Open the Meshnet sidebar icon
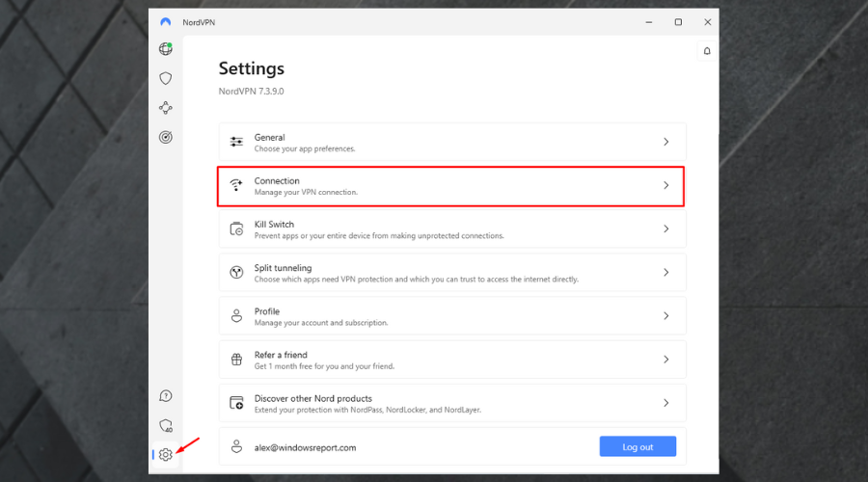 click(166, 108)
